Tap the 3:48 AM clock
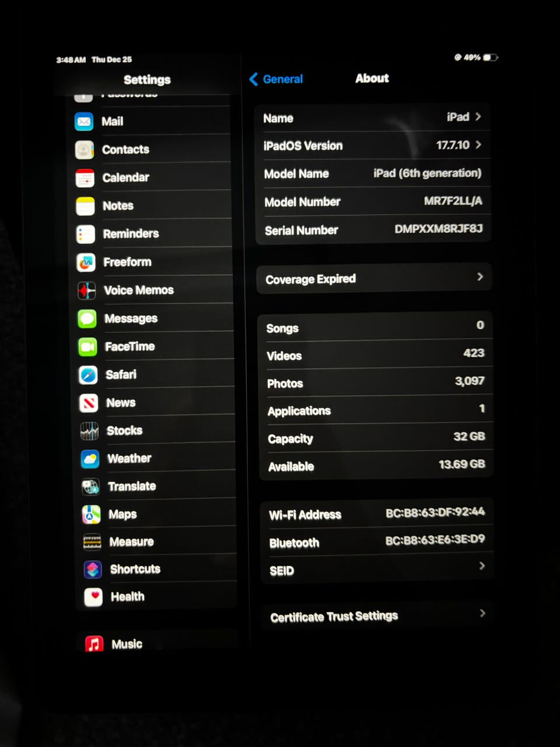Viewport: 560px width, 747px height. point(71,60)
